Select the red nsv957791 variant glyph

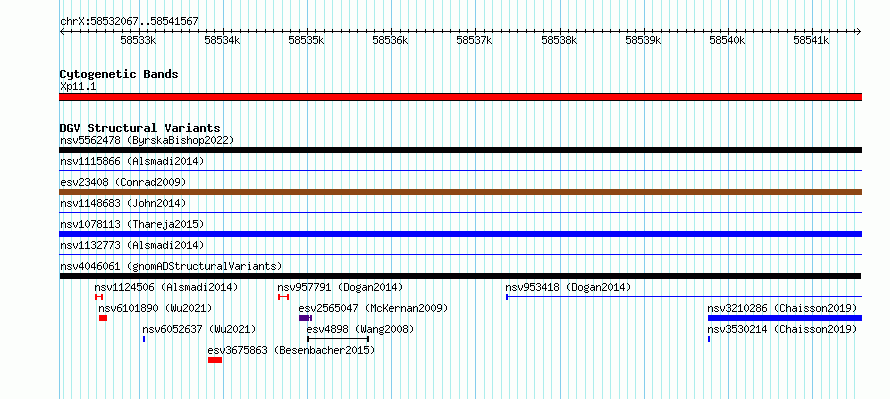(284, 297)
